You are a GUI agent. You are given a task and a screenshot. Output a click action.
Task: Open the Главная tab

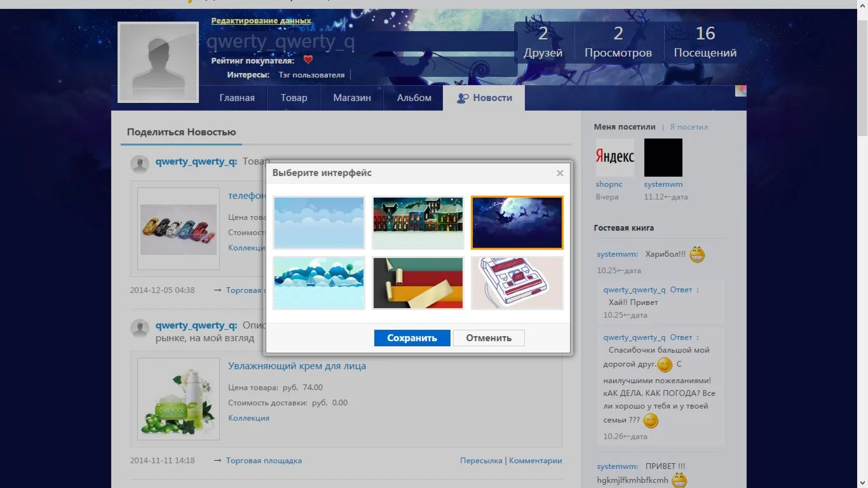[237, 98]
